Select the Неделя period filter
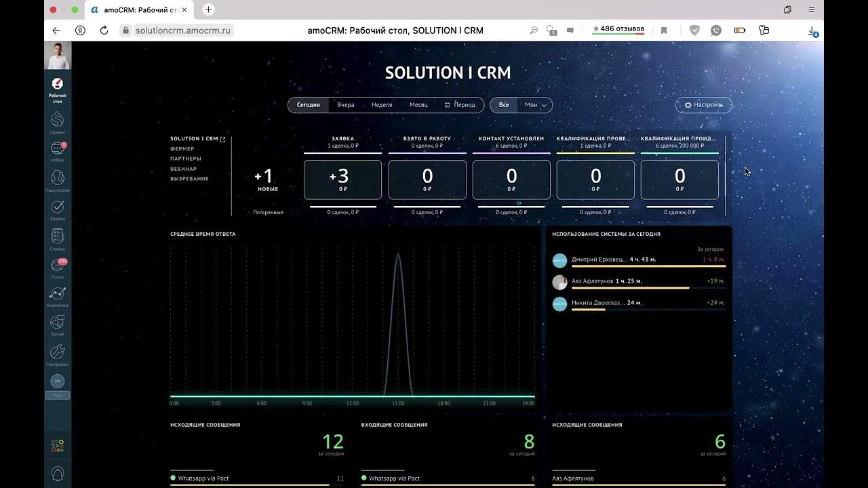Viewport: 868px width, 488px height. click(x=382, y=105)
